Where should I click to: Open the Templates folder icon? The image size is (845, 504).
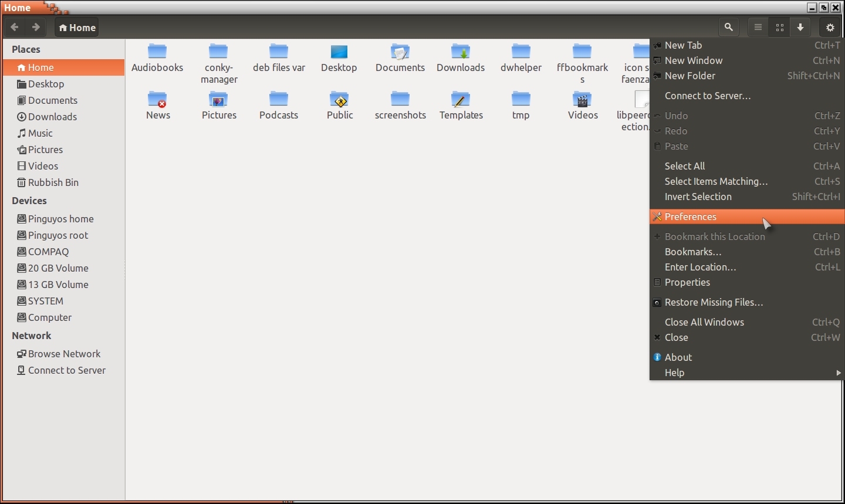coord(461,99)
